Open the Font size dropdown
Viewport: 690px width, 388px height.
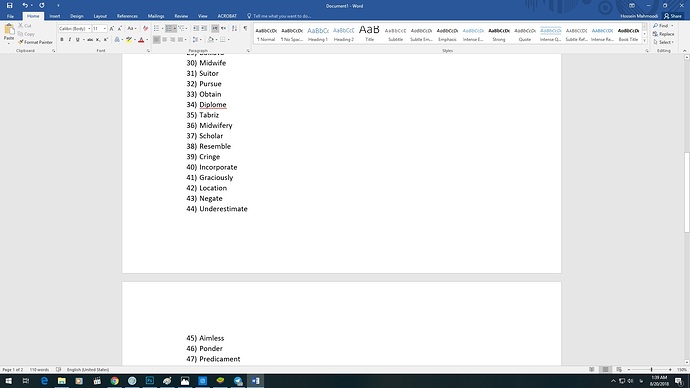pos(100,28)
